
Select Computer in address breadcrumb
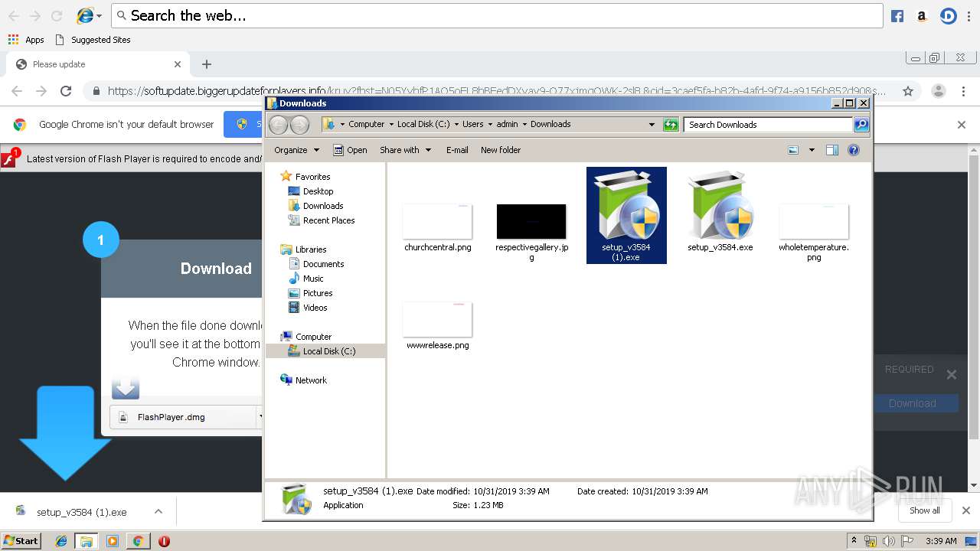pyautogui.click(x=367, y=124)
